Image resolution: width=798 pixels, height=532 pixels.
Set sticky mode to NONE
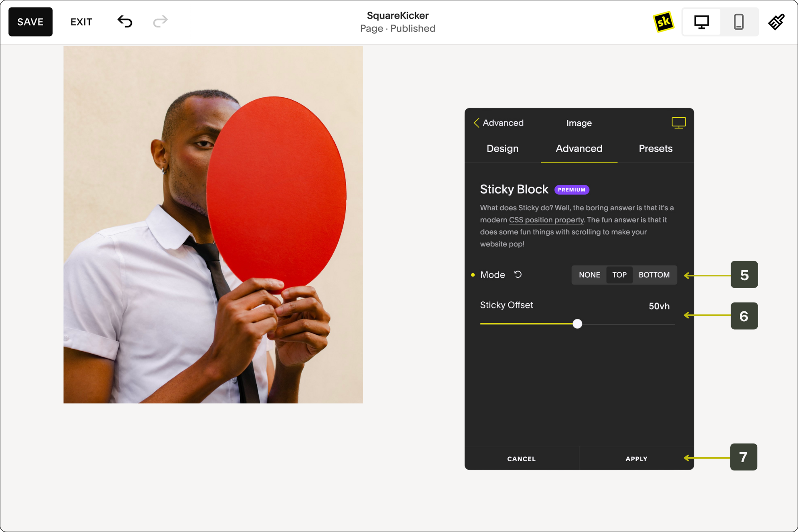(x=589, y=275)
